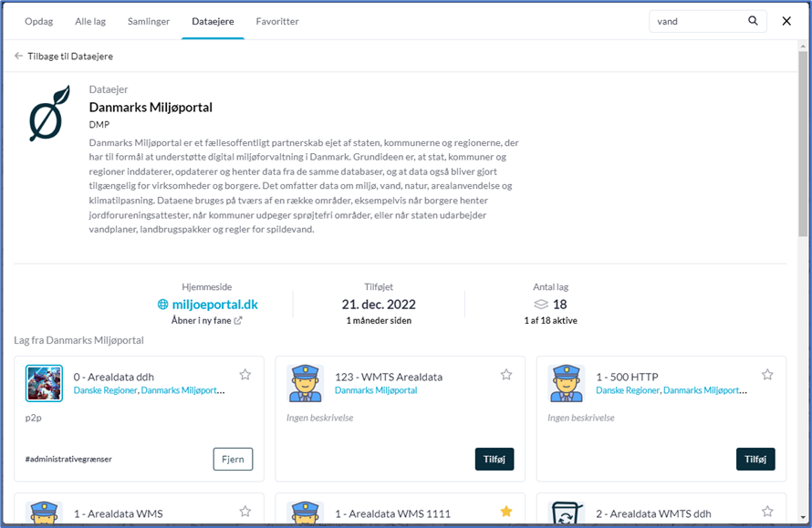Click the layers stack icon next to 18
The height and width of the screenshot is (528, 812).
(x=541, y=304)
